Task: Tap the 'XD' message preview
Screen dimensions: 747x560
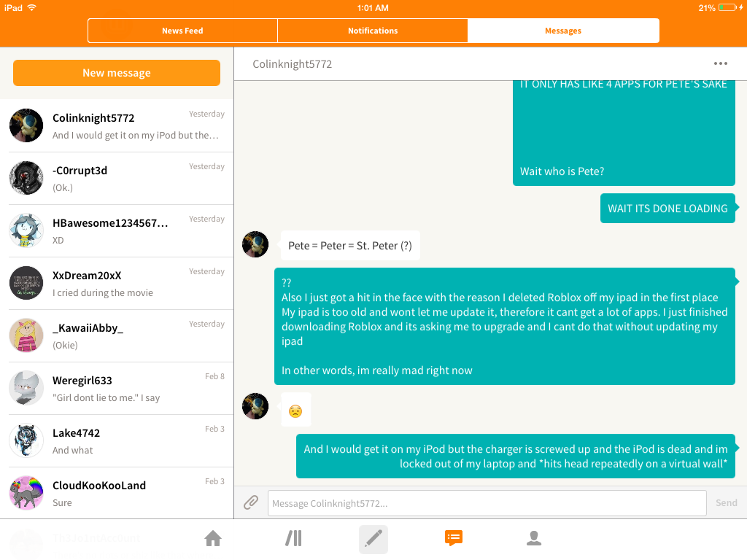Action: pyautogui.click(x=58, y=241)
